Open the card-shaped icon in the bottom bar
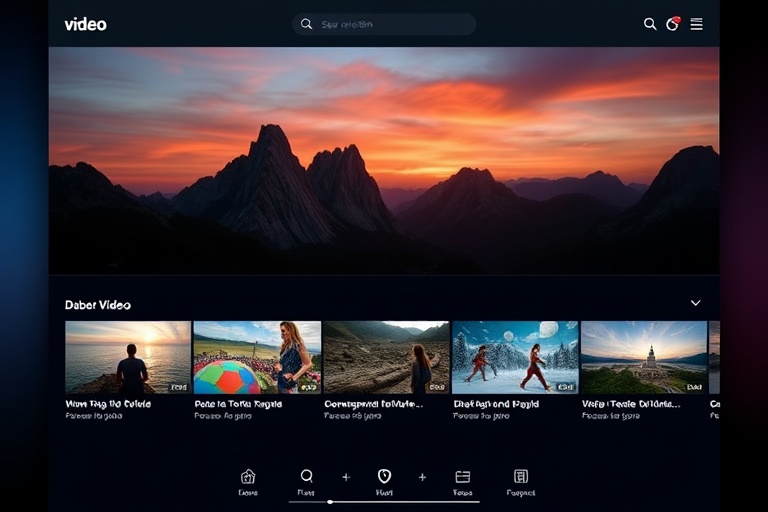This screenshot has width=768, height=512. [462, 477]
